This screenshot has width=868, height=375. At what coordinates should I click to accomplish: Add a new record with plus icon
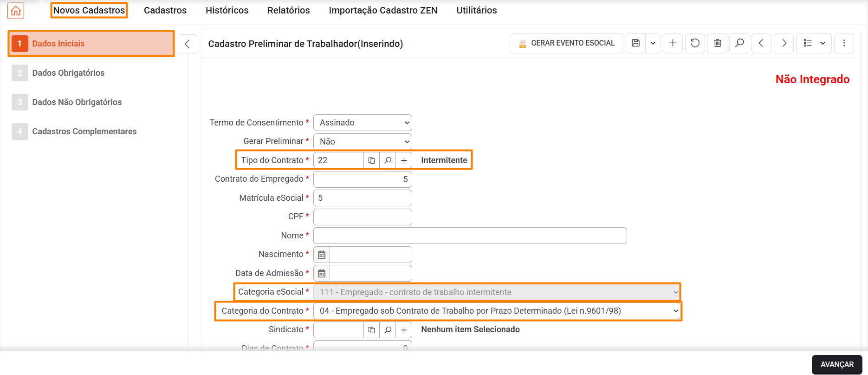673,43
